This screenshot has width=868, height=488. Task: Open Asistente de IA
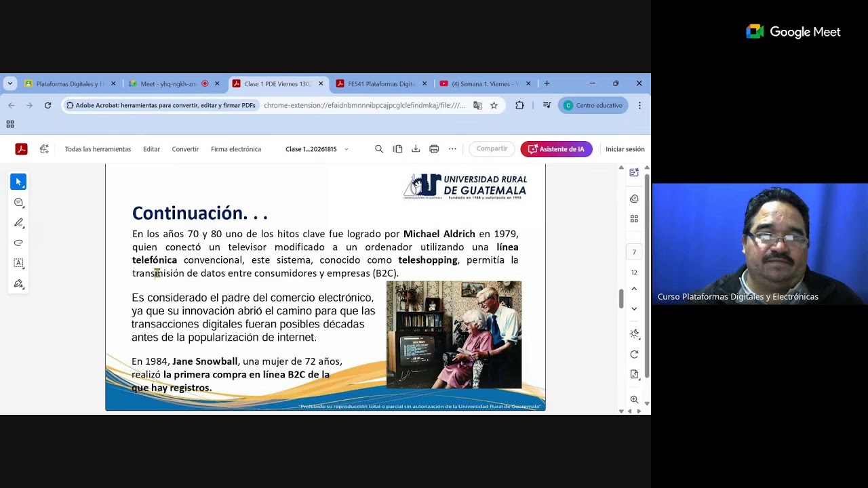click(556, 149)
